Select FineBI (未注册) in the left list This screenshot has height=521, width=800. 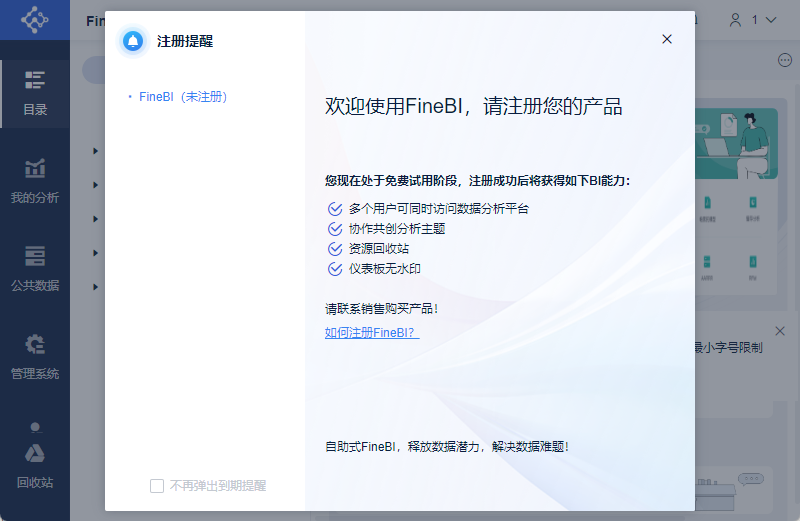tap(183, 96)
